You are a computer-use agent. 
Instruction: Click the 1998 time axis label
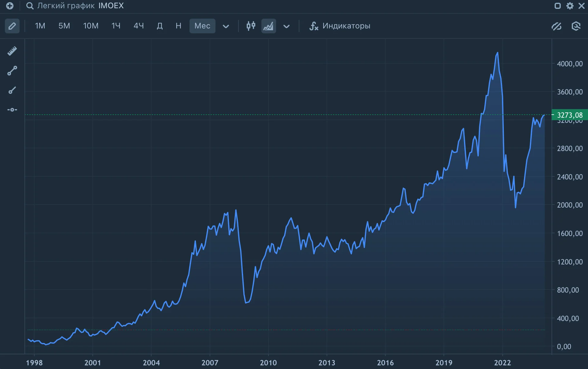coord(34,363)
